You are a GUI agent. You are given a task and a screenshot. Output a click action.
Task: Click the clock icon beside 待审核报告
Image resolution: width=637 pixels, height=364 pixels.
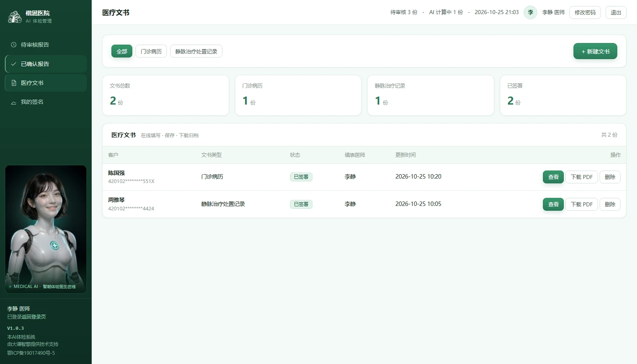coord(14,45)
